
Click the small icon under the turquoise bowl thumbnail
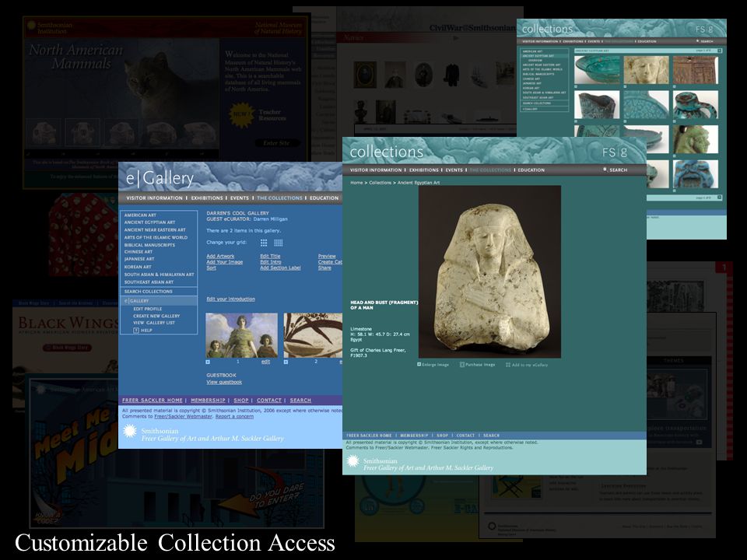(x=576, y=86)
